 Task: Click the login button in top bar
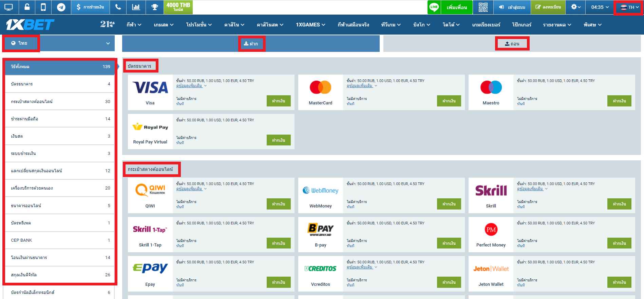[x=512, y=7]
